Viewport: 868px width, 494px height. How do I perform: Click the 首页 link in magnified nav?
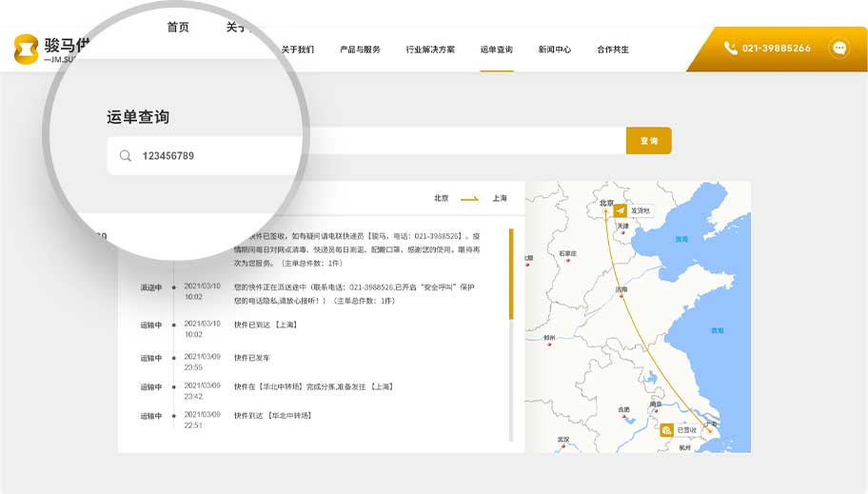coord(178,28)
